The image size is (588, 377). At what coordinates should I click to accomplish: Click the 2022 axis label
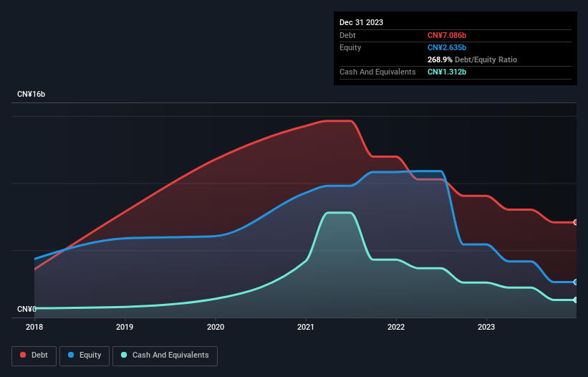(396, 327)
